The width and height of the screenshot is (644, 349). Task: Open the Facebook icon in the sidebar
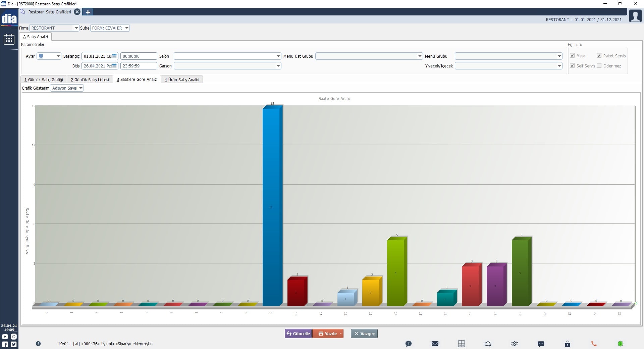(5, 344)
